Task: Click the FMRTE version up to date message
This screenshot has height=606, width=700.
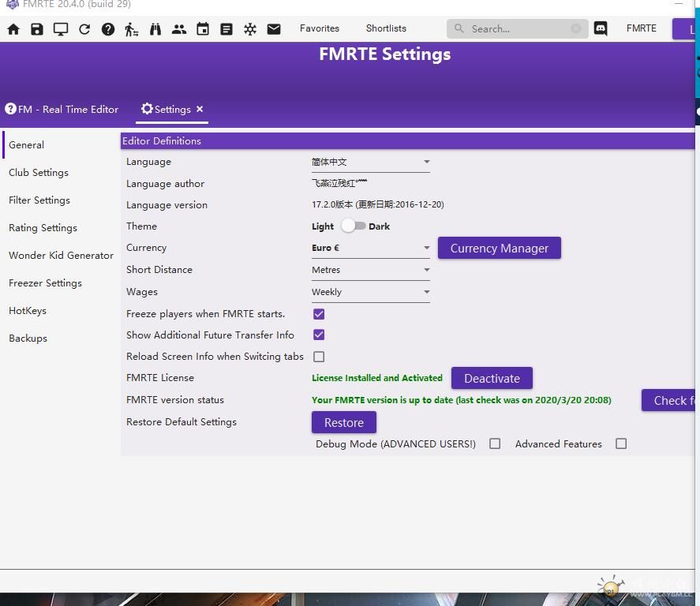Action: click(461, 400)
